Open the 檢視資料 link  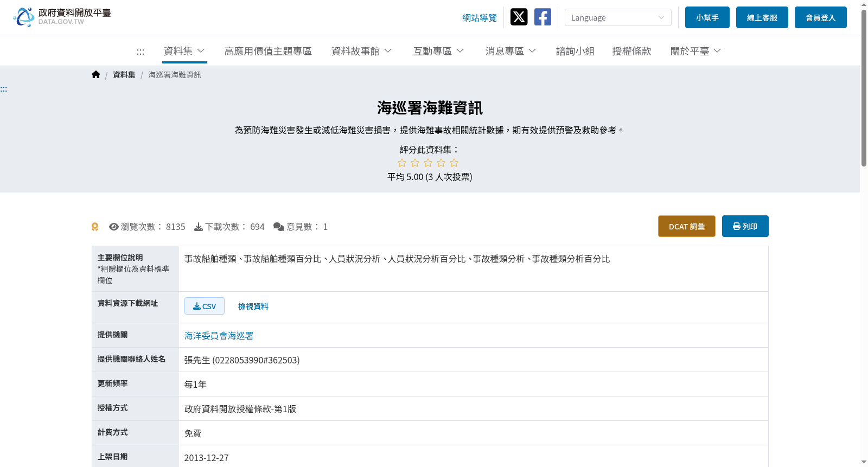(x=253, y=306)
